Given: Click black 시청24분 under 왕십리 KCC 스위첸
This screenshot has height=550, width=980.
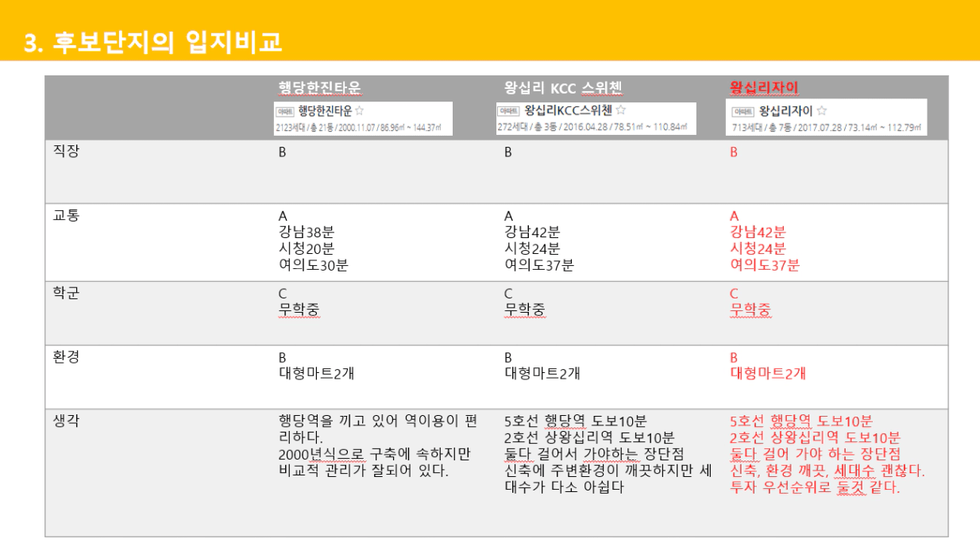Looking at the screenshot, I should (532, 249).
